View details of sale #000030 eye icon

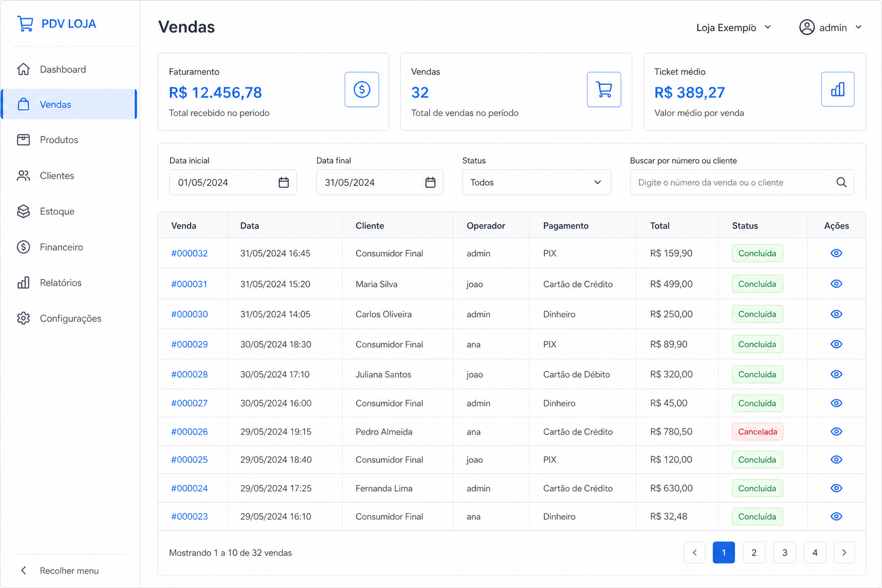pos(837,314)
